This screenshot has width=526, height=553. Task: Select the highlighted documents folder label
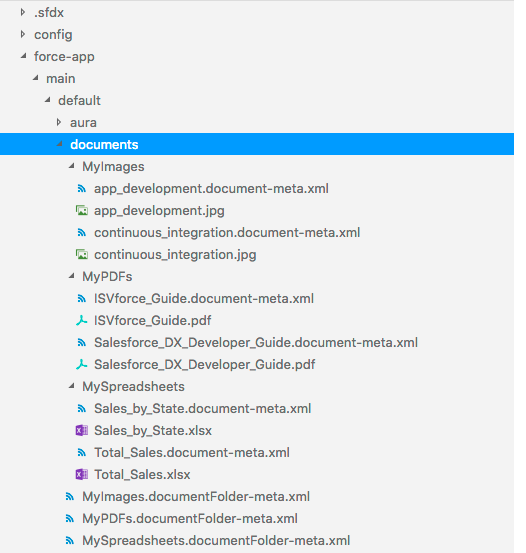click(x=104, y=145)
